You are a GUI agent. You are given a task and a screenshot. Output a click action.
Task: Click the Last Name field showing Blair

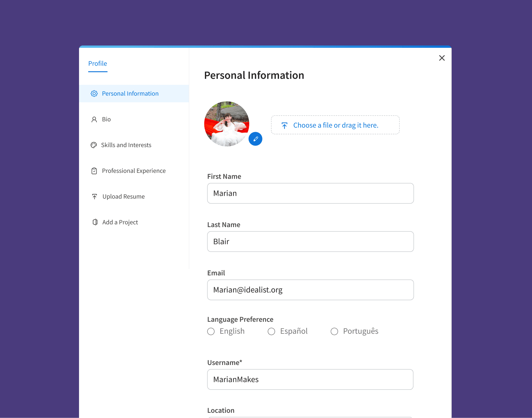310,241
